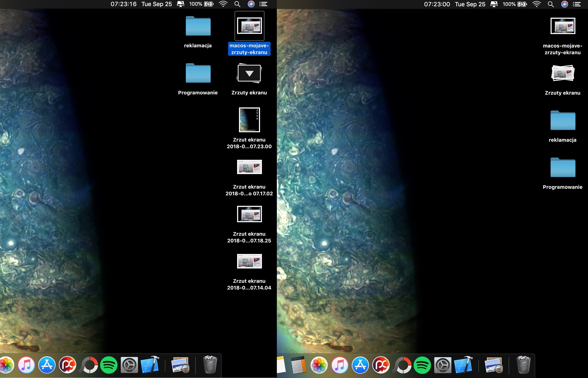This screenshot has width=588, height=378.
Task: Click the 07:23:16 clock in left menu bar
Action: click(123, 4)
